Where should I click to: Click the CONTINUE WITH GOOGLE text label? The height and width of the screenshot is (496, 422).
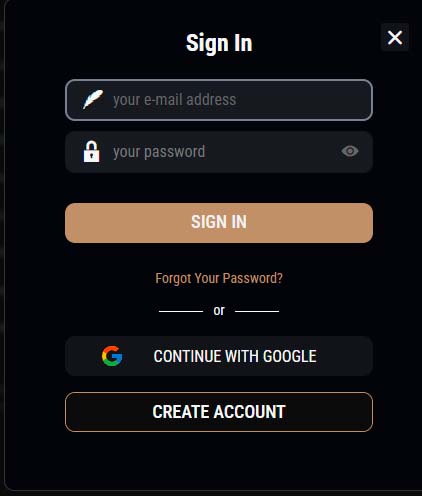tap(235, 356)
